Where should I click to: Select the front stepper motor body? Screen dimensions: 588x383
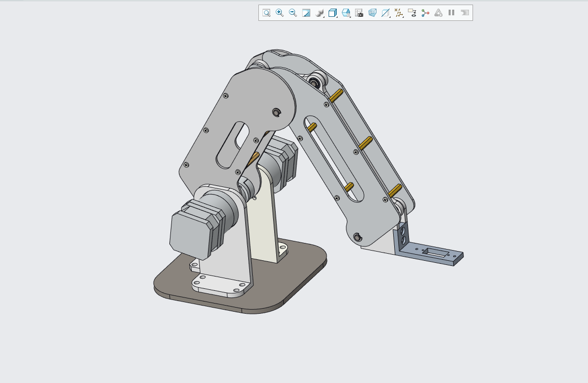tap(191, 235)
